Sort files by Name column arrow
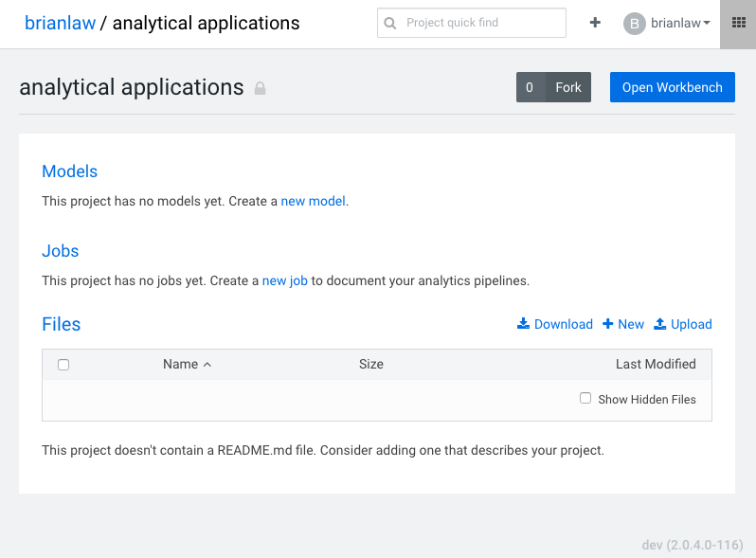The height and width of the screenshot is (558, 756). pos(207,365)
